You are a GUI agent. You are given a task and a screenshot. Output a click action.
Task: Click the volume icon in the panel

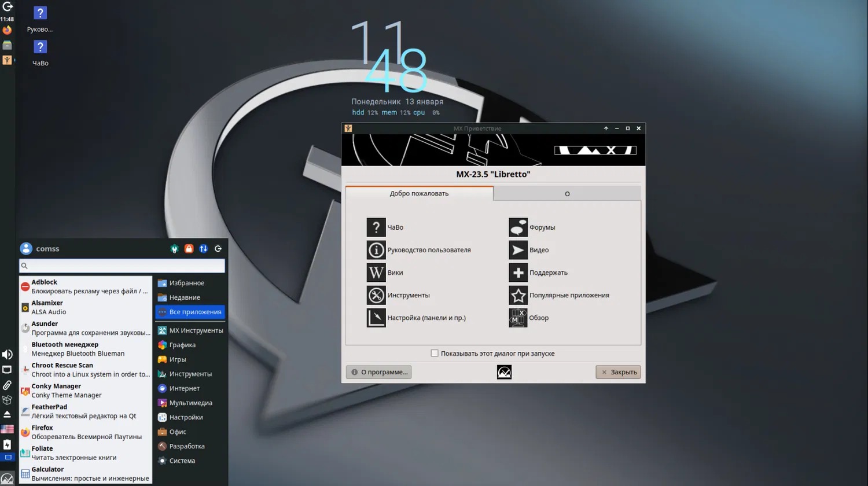coord(7,355)
